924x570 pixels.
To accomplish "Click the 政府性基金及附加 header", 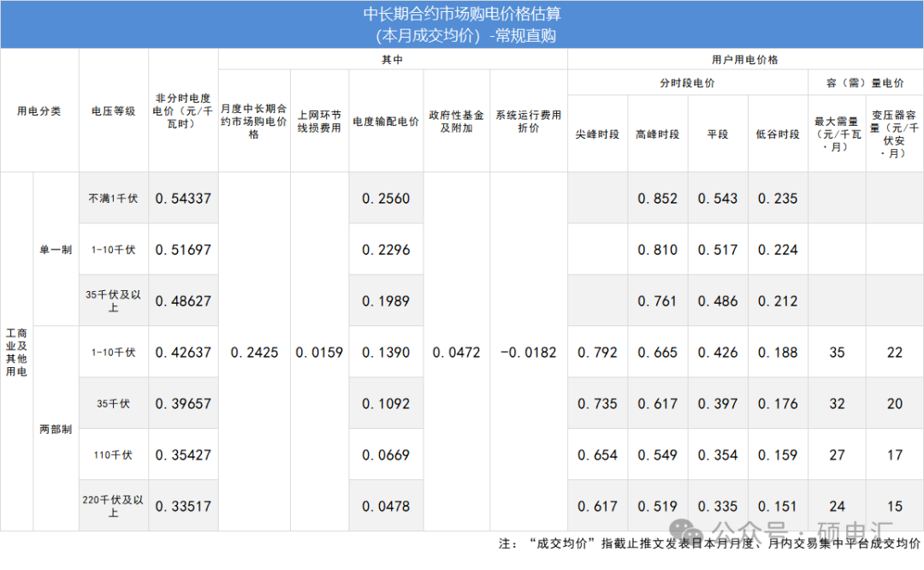I will (x=456, y=121).
